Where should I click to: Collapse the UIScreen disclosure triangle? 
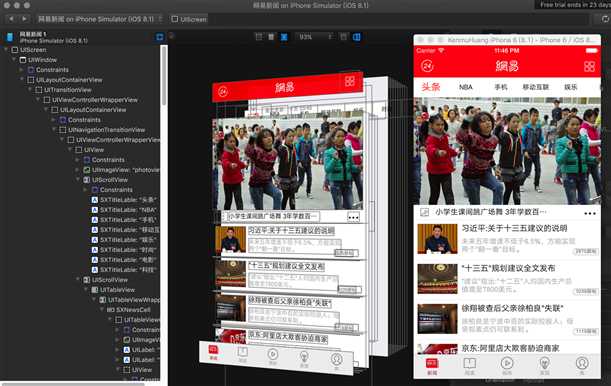(6, 50)
